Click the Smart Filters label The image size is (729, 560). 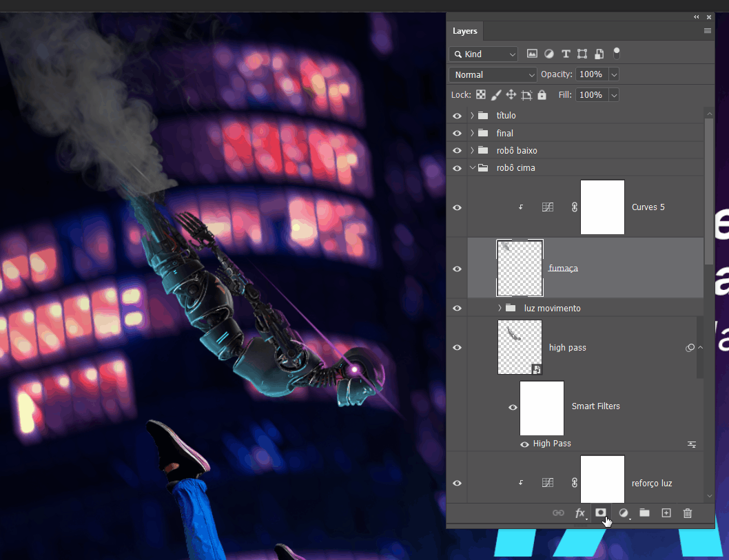[595, 406]
